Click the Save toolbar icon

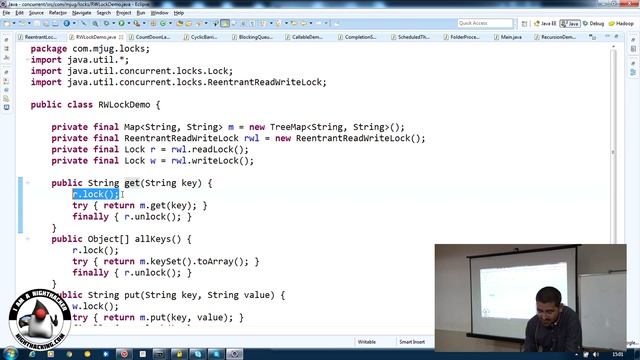[x=37, y=23]
